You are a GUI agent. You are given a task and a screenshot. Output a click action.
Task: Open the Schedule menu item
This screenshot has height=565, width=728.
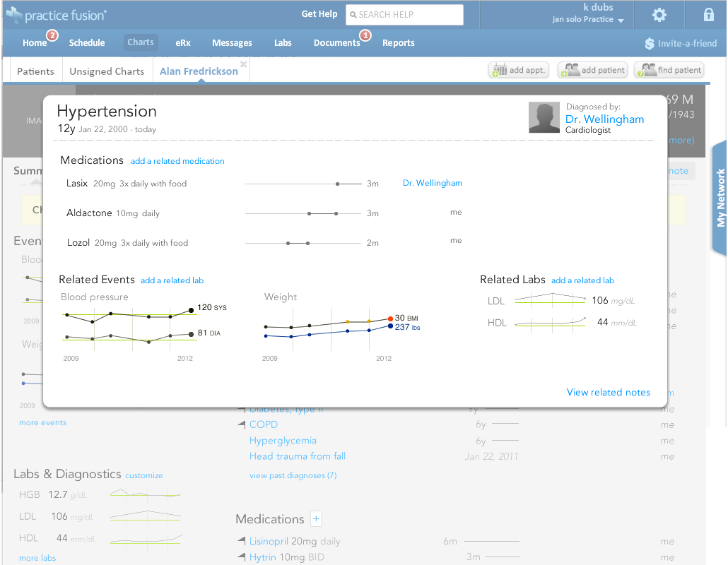coord(87,42)
